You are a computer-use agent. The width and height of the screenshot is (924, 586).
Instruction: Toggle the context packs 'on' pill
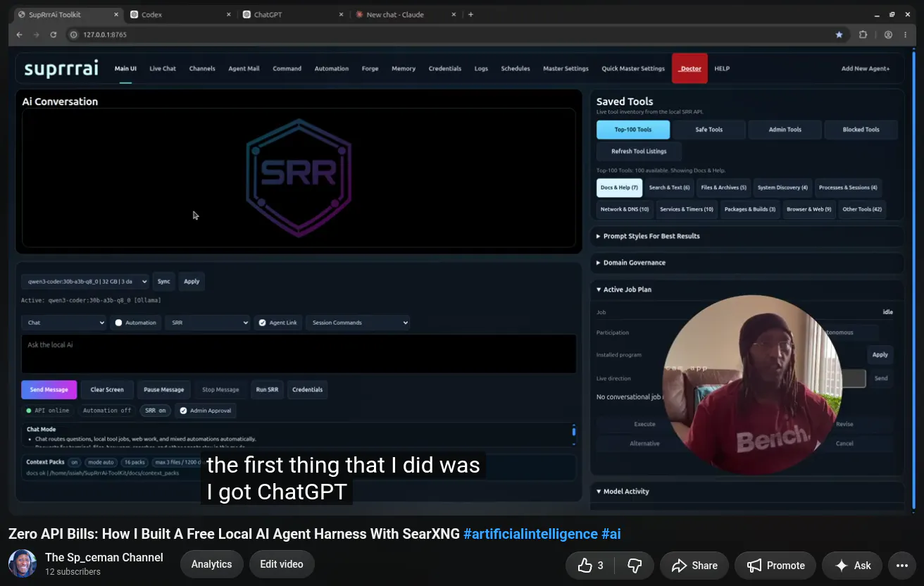coord(75,462)
